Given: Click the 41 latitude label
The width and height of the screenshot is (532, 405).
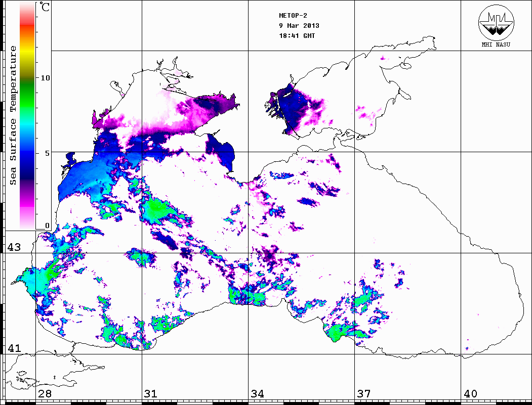Looking at the screenshot, I should pyautogui.click(x=13, y=348).
